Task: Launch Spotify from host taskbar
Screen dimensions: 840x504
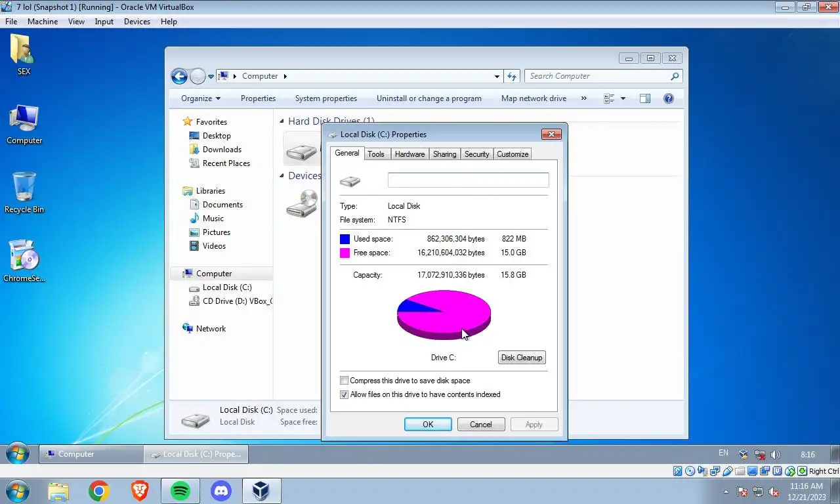Action: point(180,491)
